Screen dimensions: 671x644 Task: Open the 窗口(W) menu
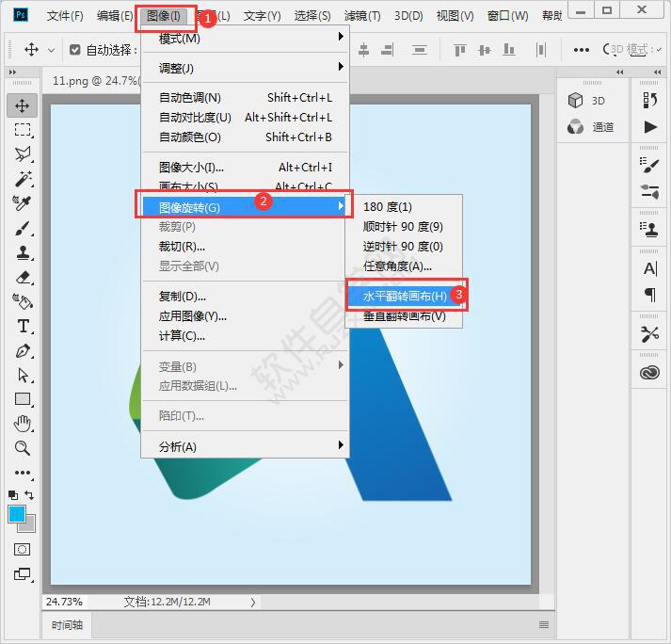(508, 16)
